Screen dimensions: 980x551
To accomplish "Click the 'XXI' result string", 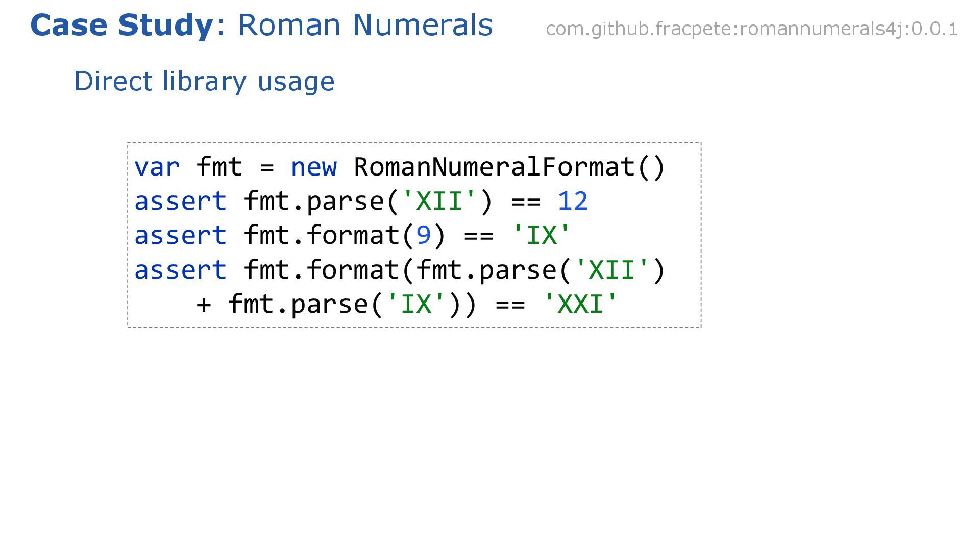I will 580,305.
